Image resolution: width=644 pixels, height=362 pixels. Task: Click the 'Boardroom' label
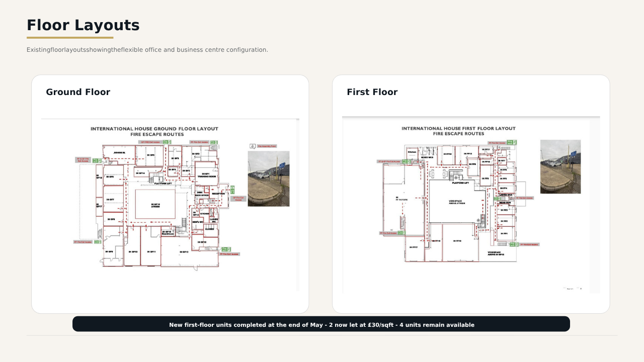(168, 234)
